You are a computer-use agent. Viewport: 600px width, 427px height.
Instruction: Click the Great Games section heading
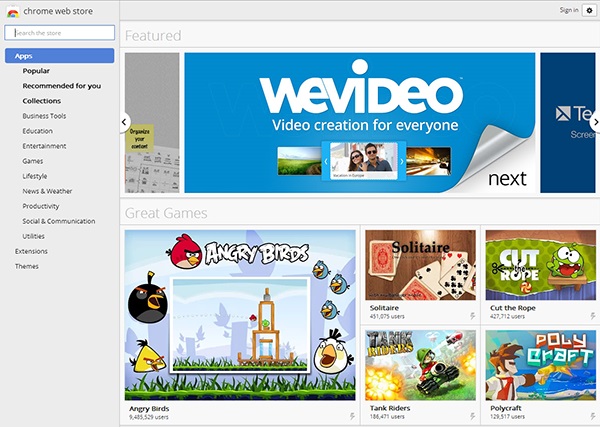click(166, 213)
